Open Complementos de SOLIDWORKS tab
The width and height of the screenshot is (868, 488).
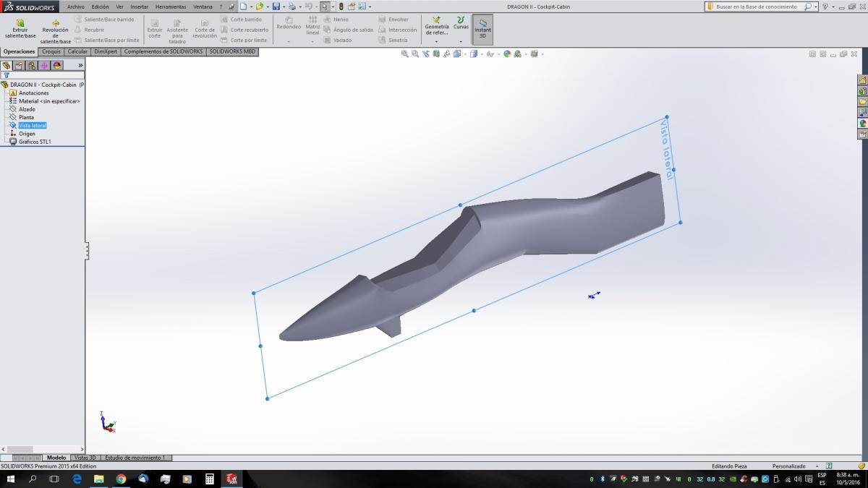click(x=163, y=51)
